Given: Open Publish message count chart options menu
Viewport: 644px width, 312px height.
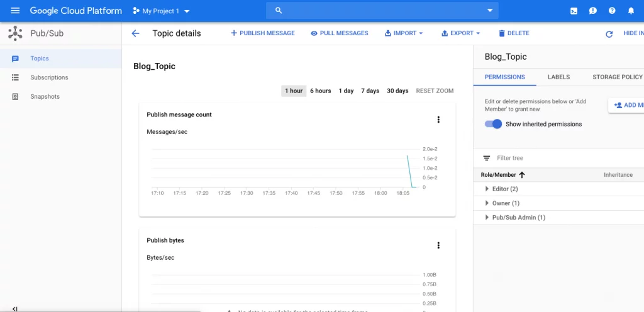Looking at the screenshot, I should 438,120.
